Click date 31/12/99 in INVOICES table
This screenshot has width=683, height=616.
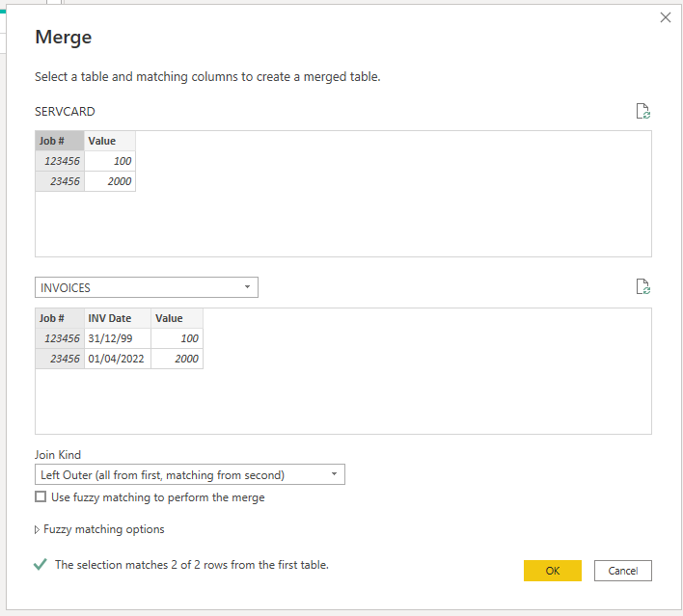tap(118, 338)
